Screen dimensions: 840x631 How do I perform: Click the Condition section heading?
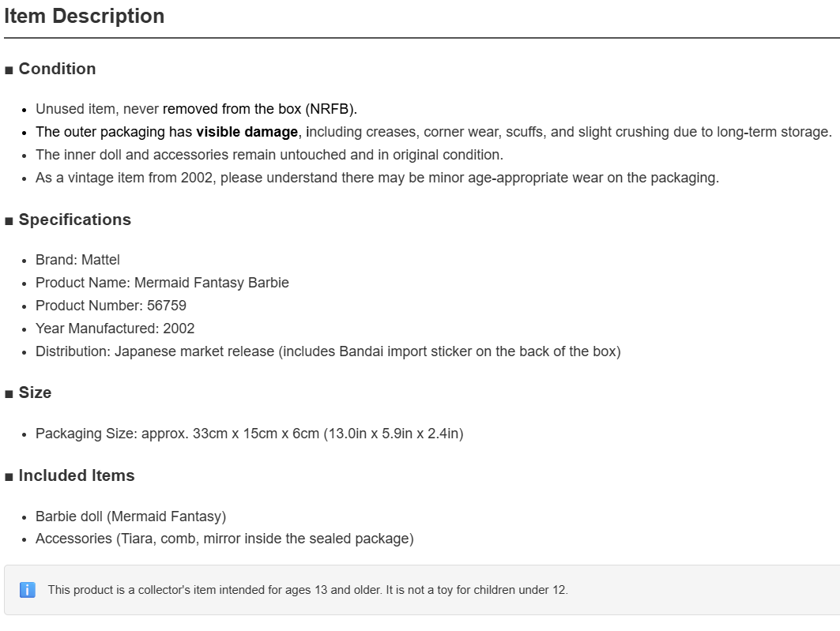coord(58,69)
